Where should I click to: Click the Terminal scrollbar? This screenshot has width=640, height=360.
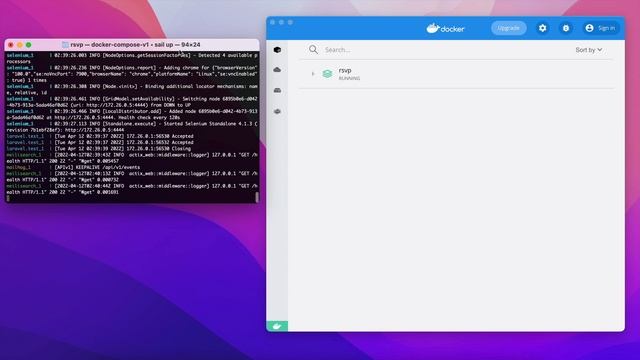(257, 197)
